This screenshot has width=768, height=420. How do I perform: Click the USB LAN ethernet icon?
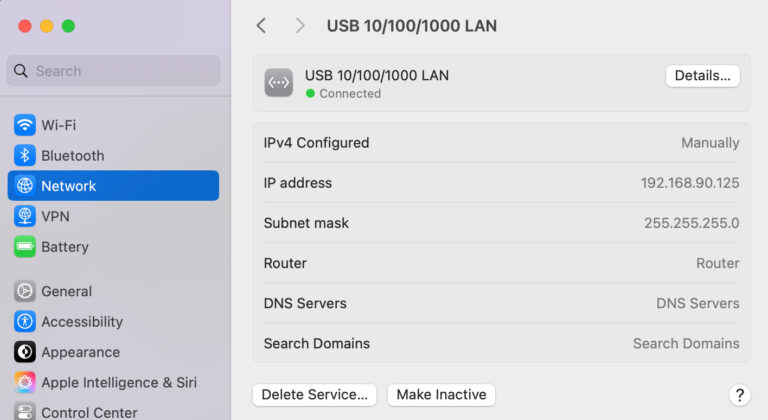[279, 83]
